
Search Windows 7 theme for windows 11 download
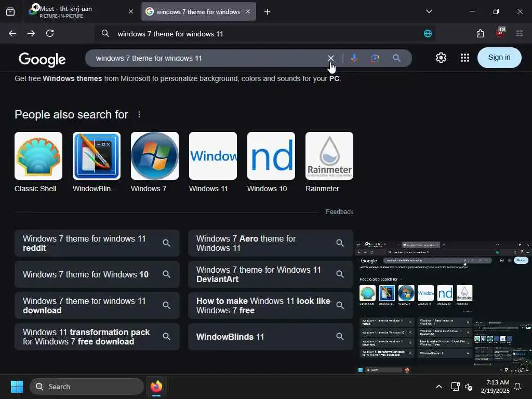point(97,305)
